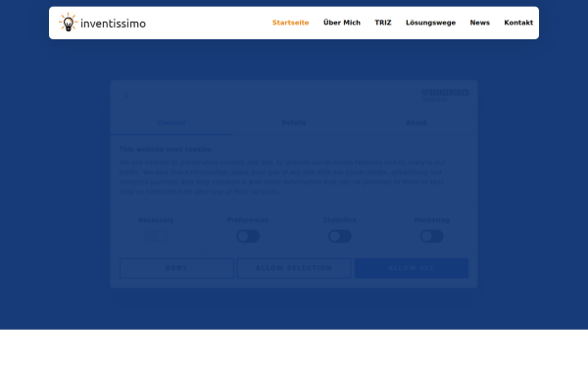Switch to the Details tab
Viewport: 588px width, 368px height.
coord(294,123)
